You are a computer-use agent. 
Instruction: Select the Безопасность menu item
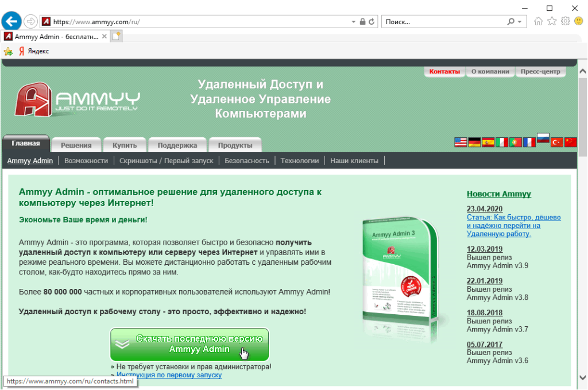click(248, 161)
